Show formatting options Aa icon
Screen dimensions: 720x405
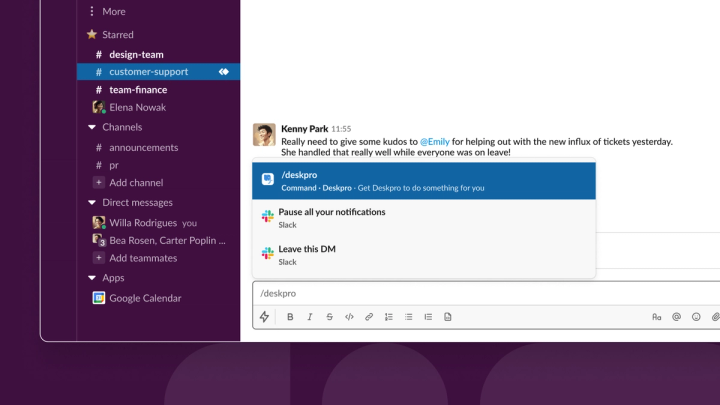[x=657, y=317]
